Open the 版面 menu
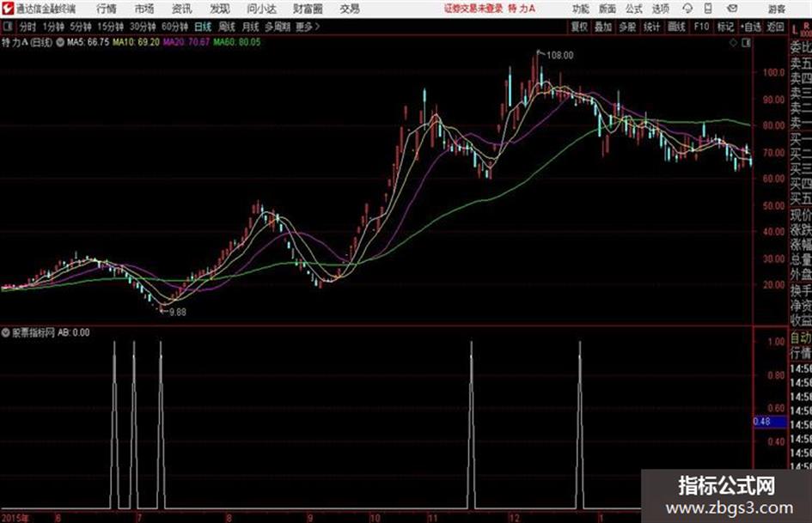This screenshot has height=523, width=812. [607, 9]
